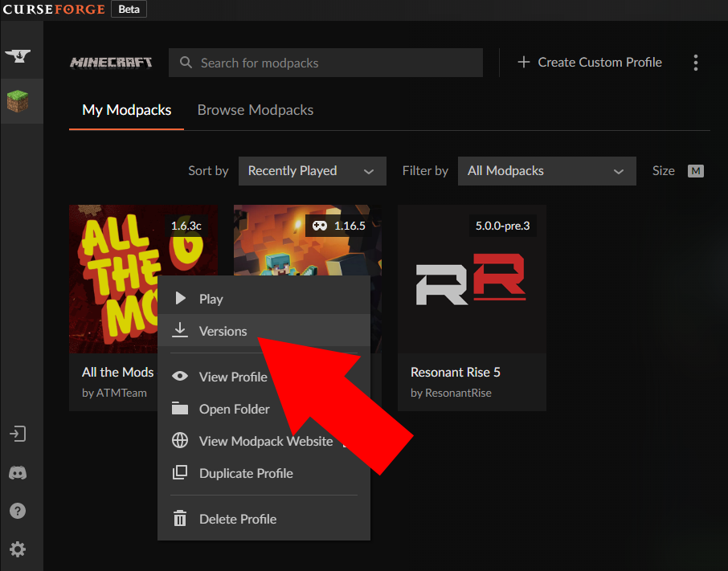This screenshot has height=571, width=728.
Task: Click the plus icon for custom profile
Action: coord(524,62)
